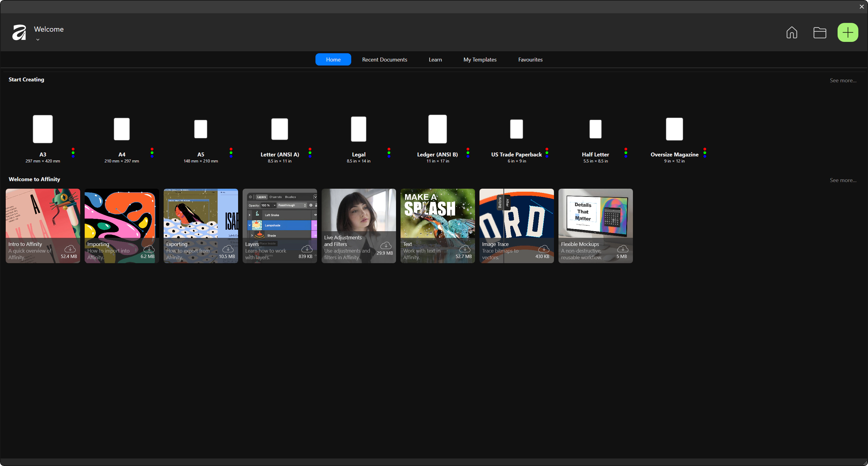The image size is (868, 466).
Task: Click See more in Welcome to Affinity
Action: 843,180
